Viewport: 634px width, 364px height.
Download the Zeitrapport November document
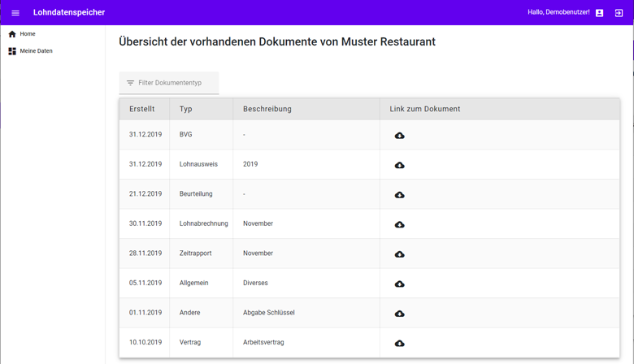[399, 254]
